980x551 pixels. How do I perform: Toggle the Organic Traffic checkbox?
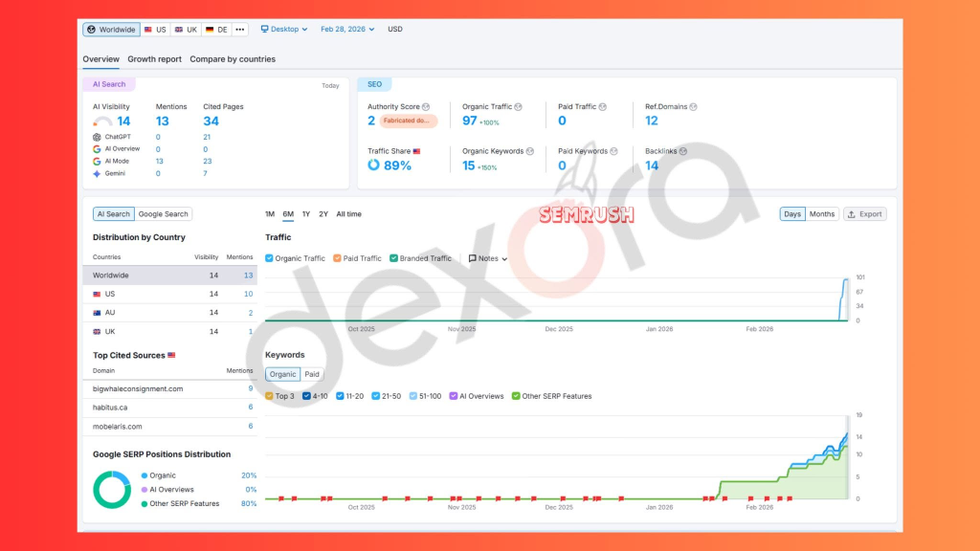(x=269, y=258)
